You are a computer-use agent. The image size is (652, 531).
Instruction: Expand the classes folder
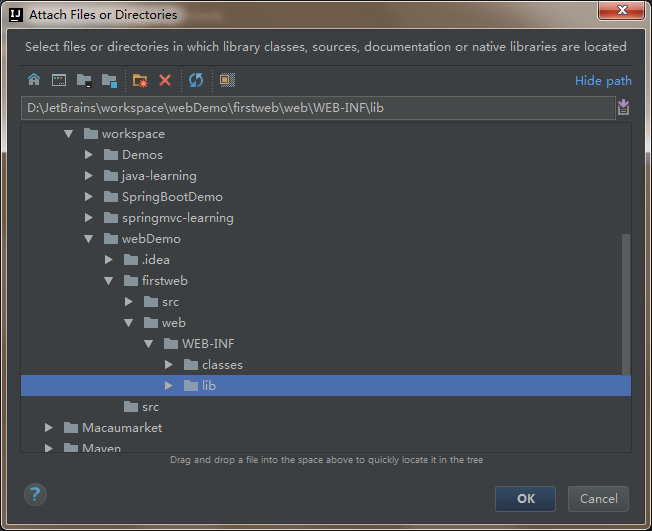click(168, 365)
